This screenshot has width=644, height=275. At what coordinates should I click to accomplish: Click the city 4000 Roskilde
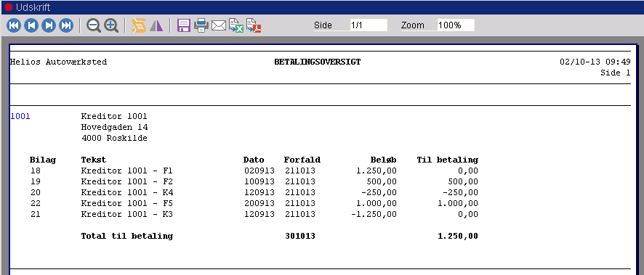[x=114, y=138]
